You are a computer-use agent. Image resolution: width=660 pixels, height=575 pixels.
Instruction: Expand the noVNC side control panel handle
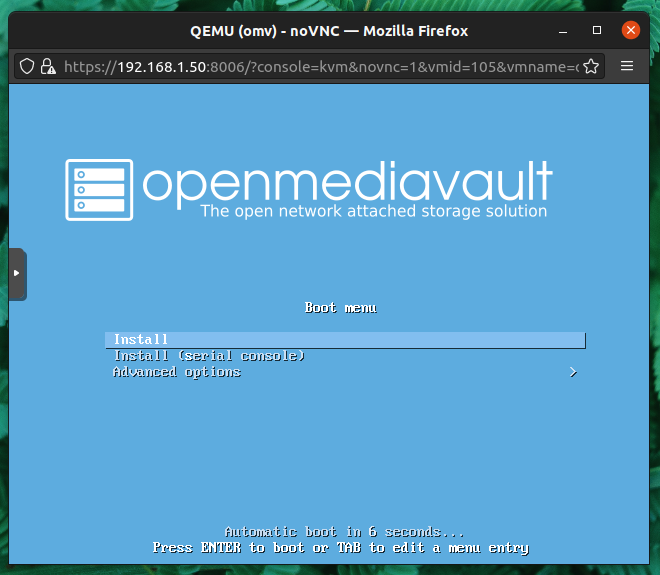[17, 274]
